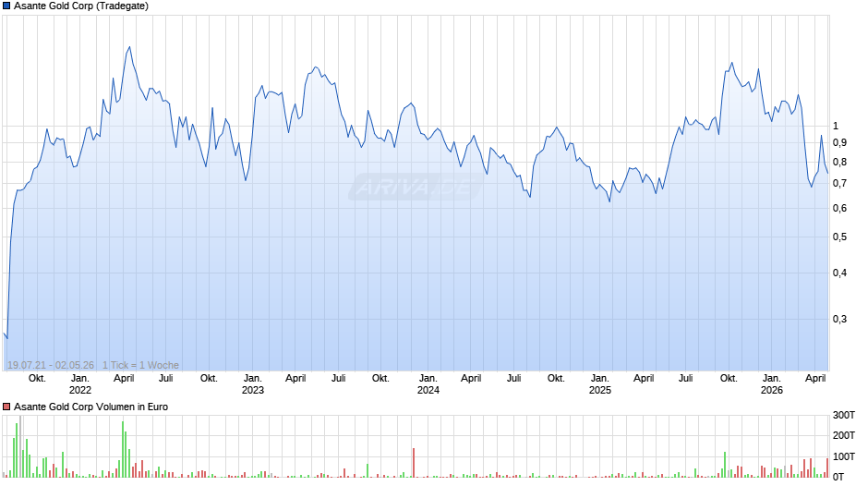
Task: Click the blue legend square beside Asante Gold Corp
Action: click(x=6, y=6)
